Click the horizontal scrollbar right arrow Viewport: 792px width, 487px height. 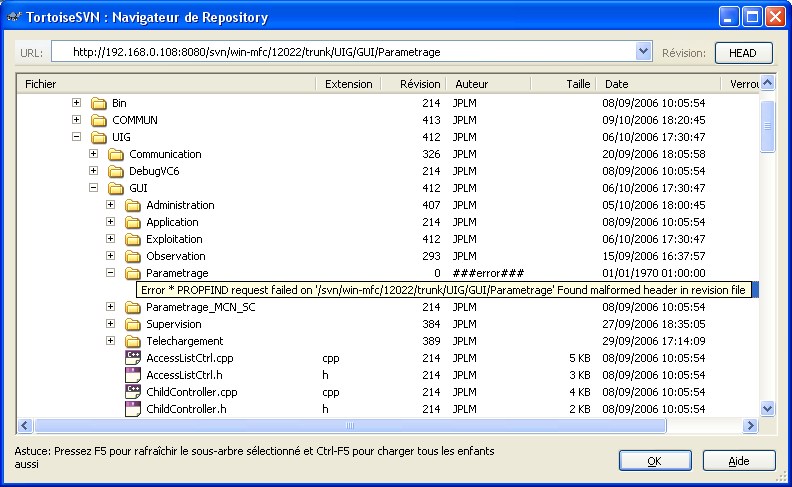pyautogui.click(x=750, y=425)
